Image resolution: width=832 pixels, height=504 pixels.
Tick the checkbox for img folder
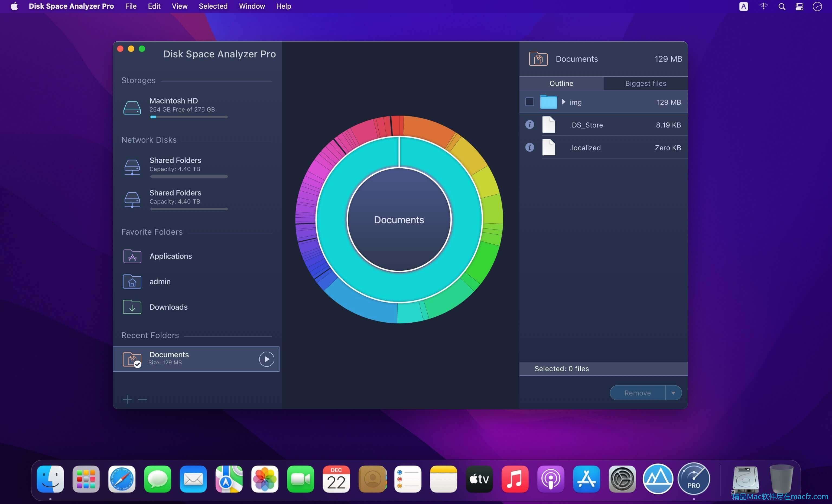point(529,102)
